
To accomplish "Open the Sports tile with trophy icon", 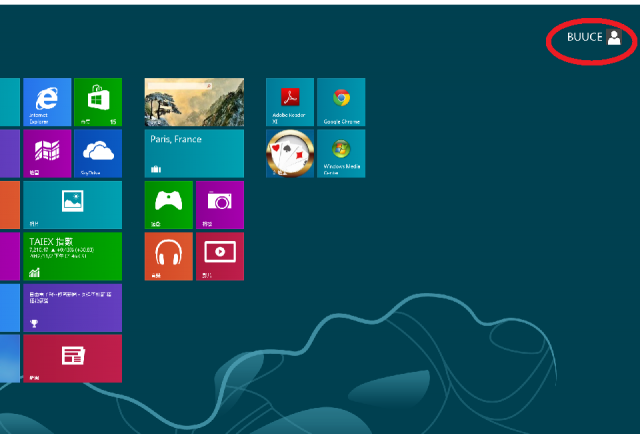I will 73,308.
